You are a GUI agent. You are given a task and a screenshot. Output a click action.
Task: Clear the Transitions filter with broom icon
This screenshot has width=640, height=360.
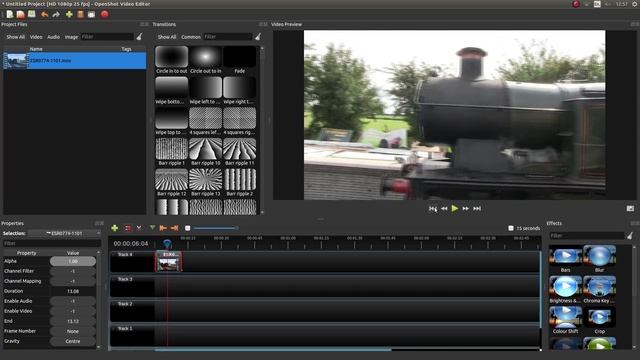(258, 37)
